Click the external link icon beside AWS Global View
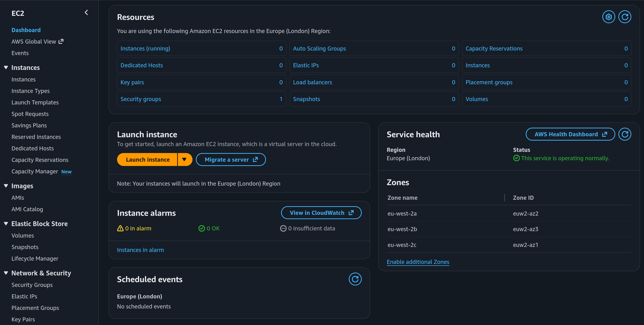 click(61, 41)
